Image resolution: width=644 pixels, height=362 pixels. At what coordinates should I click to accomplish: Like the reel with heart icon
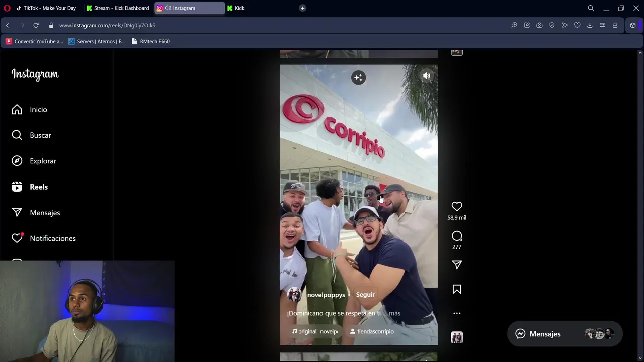(x=457, y=206)
